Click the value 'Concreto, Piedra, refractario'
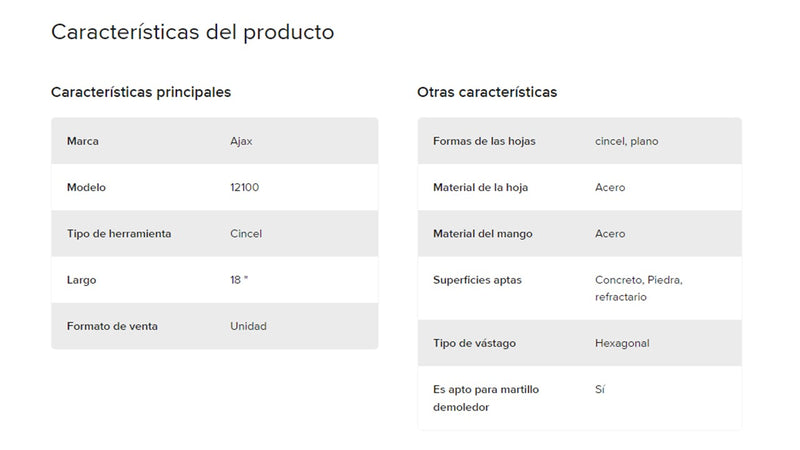Screen dimensions: 800x450 pos(638,288)
